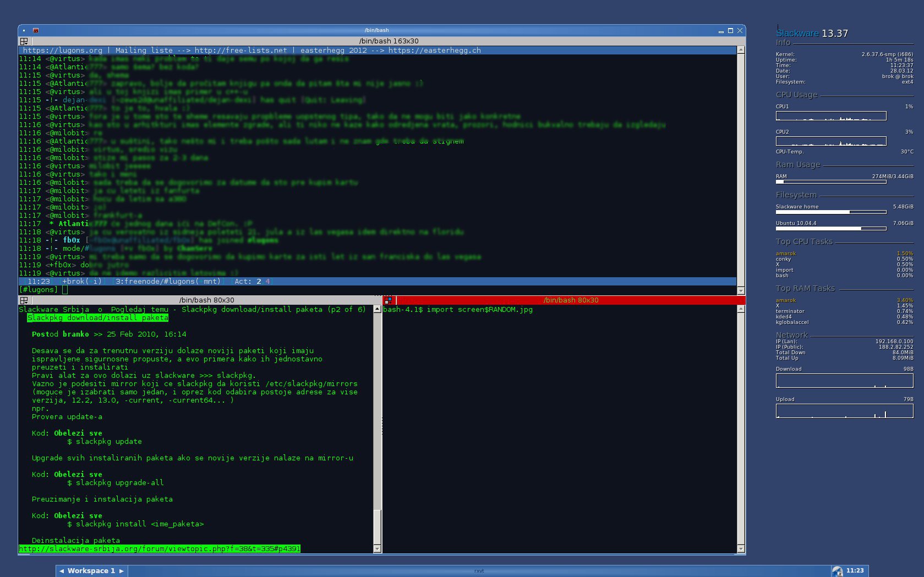
Task: Open the bottom-left pane's grouping icon menu
Action: 24,300
